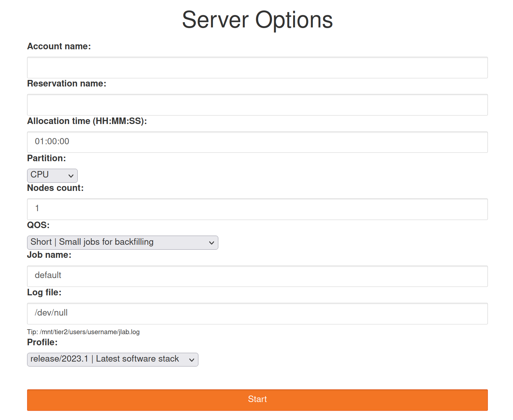513x420 pixels.
Task: Click the Job name field containing default
Action: point(257,276)
